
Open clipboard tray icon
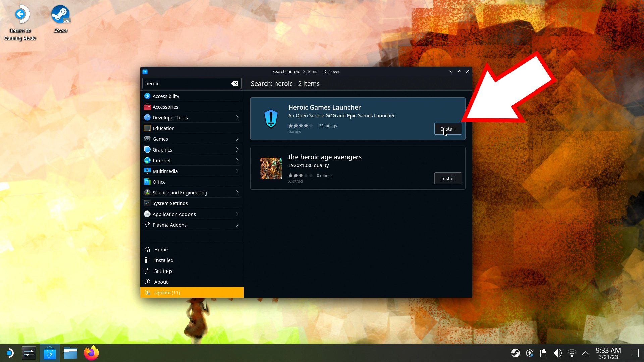pos(543,353)
